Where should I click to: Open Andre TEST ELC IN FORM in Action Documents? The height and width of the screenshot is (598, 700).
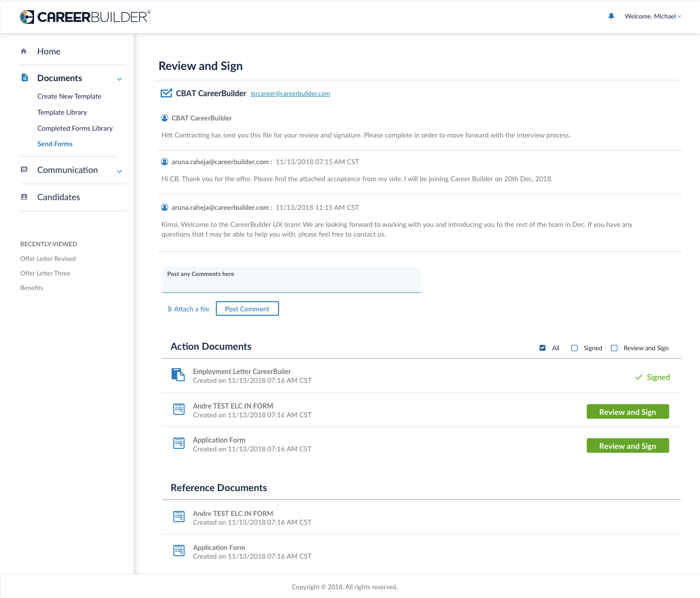(x=233, y=406)
